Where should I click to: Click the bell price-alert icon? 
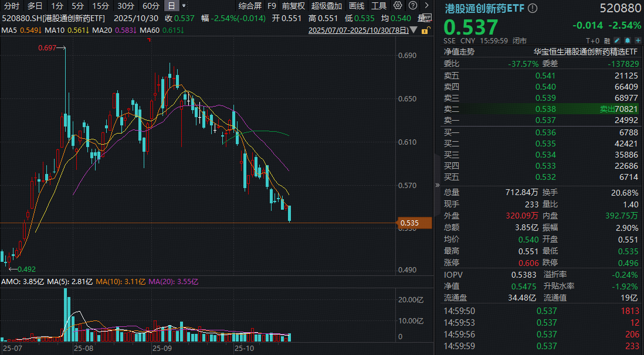628,40
